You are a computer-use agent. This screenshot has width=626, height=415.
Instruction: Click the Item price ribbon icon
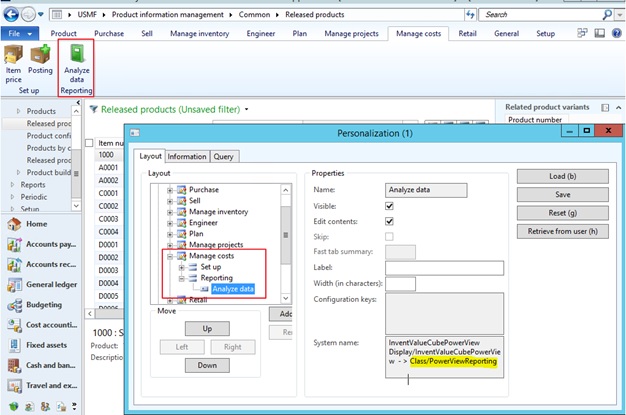click(x=14, y=55)
